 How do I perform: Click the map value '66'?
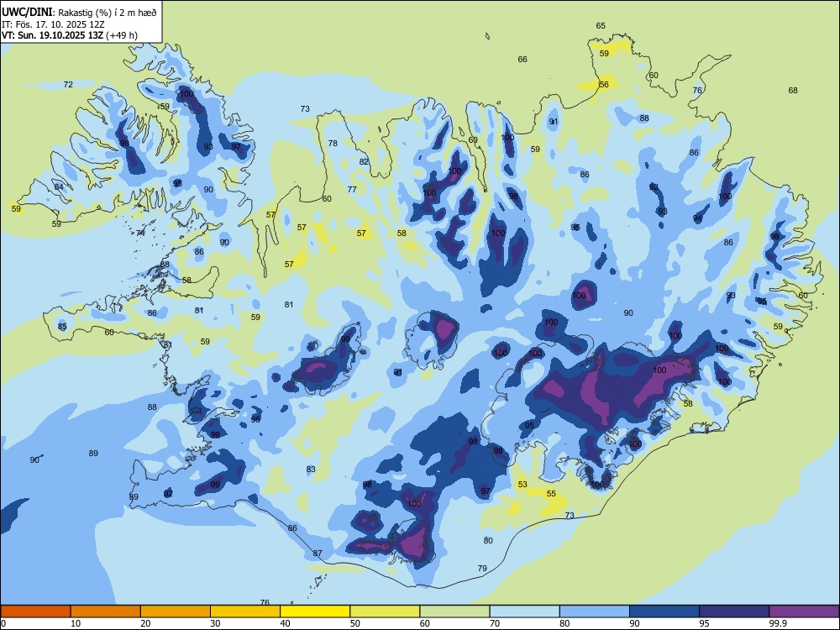tap(522, 60)
